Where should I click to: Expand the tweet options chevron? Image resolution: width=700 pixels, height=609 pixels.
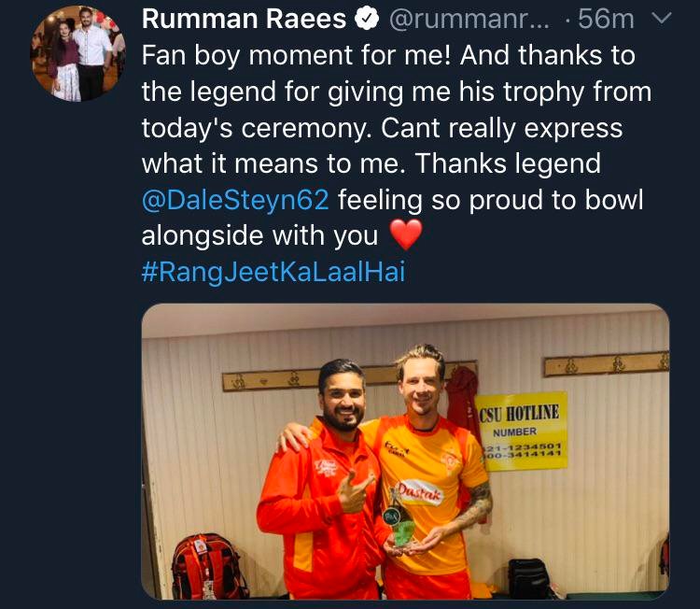[662, 18]
